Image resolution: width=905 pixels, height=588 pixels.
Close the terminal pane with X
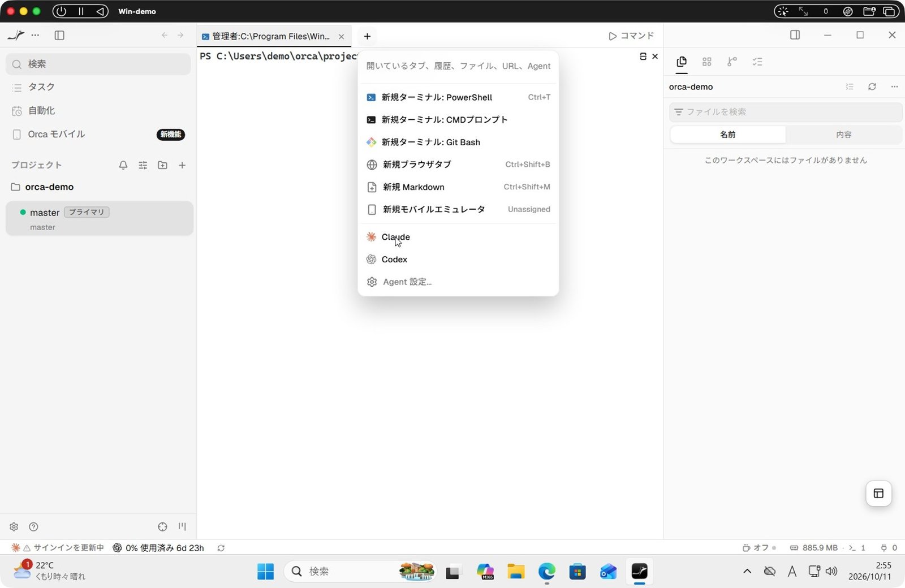pos(655,57)
